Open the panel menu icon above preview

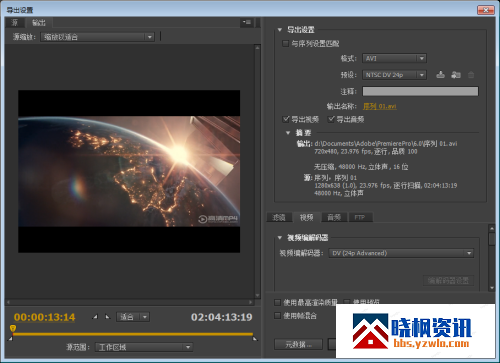247,22
